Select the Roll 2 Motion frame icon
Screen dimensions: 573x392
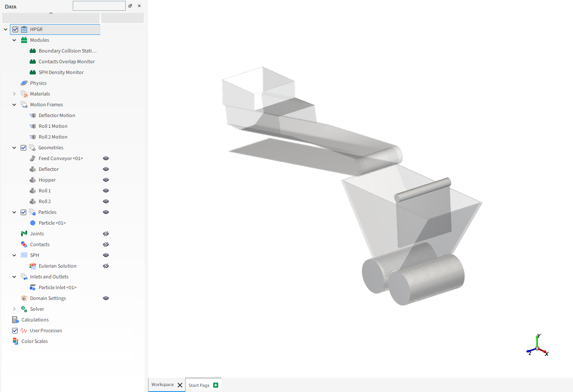click(33, 137)
